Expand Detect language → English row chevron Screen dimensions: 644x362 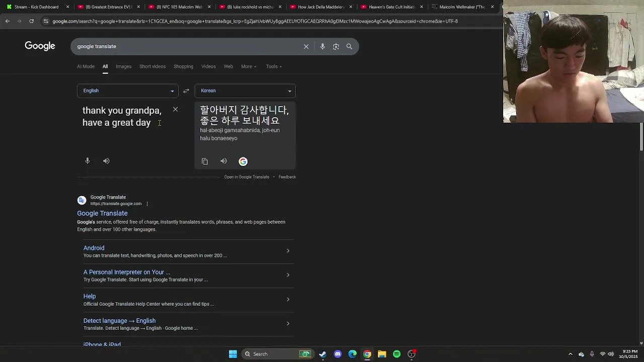click(x=288, y=323)
